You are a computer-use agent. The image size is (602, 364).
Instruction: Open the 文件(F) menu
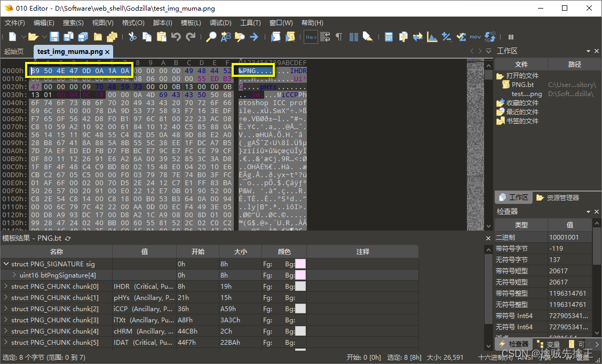[14, 22]
